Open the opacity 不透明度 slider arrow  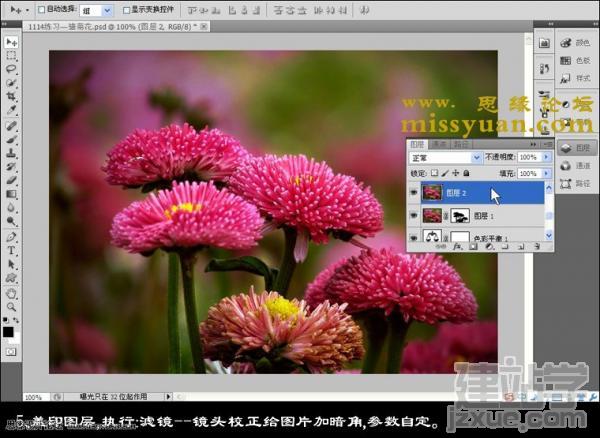tap(546, 157)
